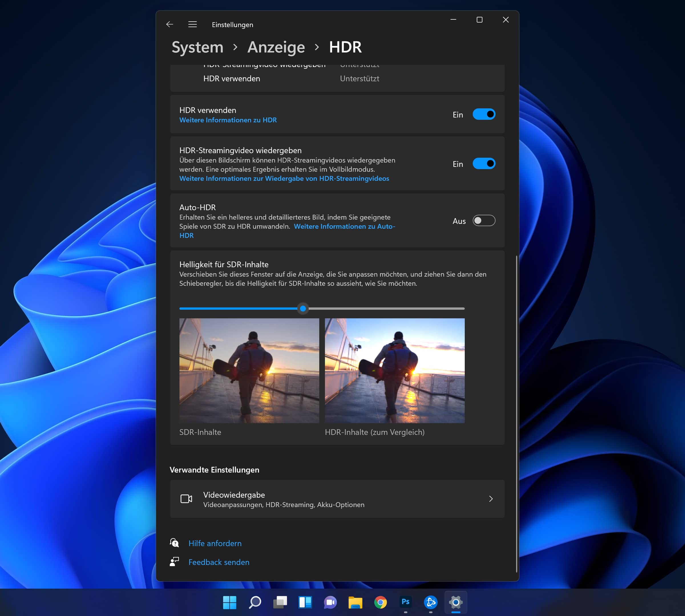Launch Google Chrome from the taskbar
This screenshot has height=616, width=685.
pyautogui.click(x=381, y=602)
